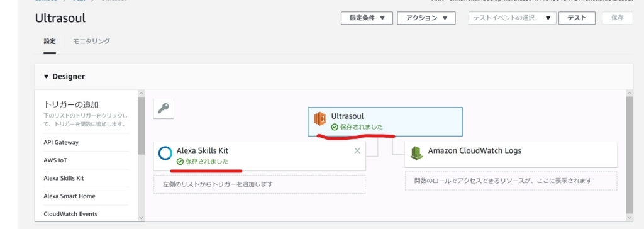The width and height of the screenshot is (644, 229).
Task: Select the Alexa Skills Kit trigger card
Action: click(x=259, y=156)
